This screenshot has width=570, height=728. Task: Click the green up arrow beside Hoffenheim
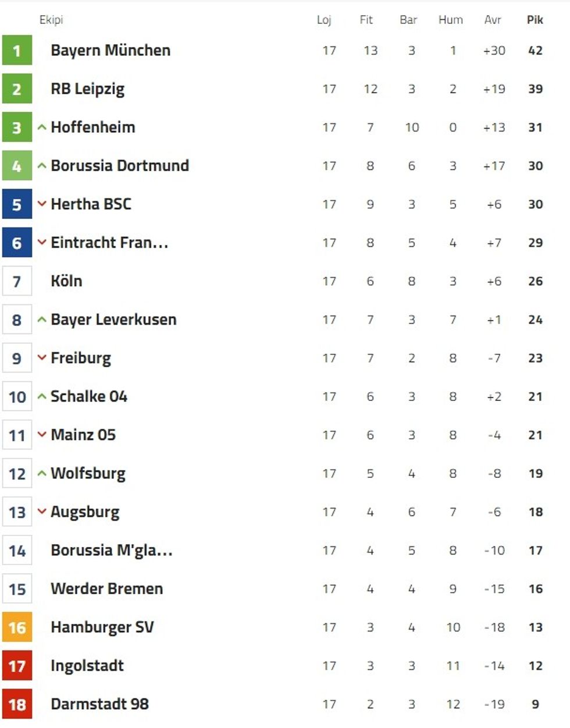pos(42,127)
